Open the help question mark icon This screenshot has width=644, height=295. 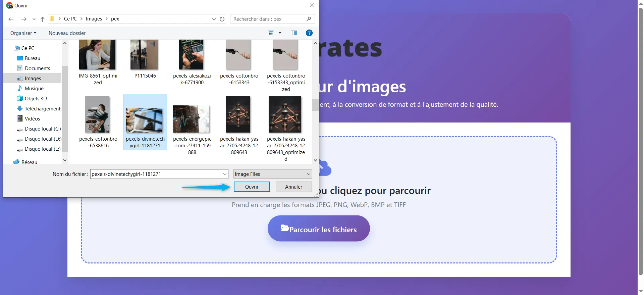click(309, 33)
